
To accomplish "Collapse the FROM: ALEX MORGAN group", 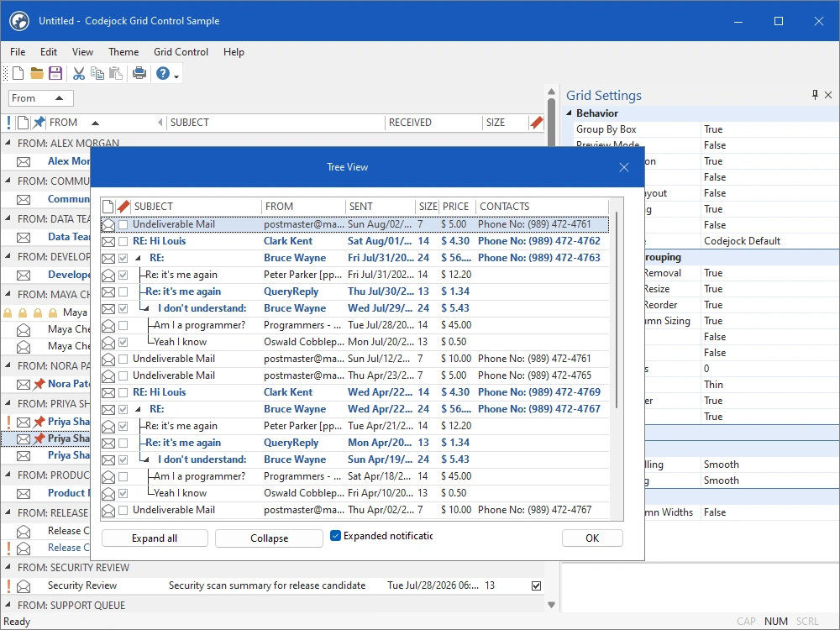I will [8, 143].
